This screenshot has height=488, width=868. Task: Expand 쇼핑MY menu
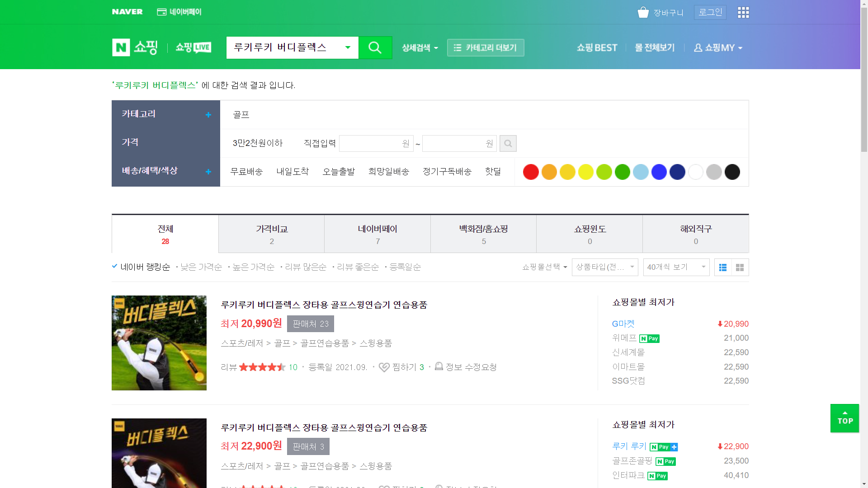[718, 47]
